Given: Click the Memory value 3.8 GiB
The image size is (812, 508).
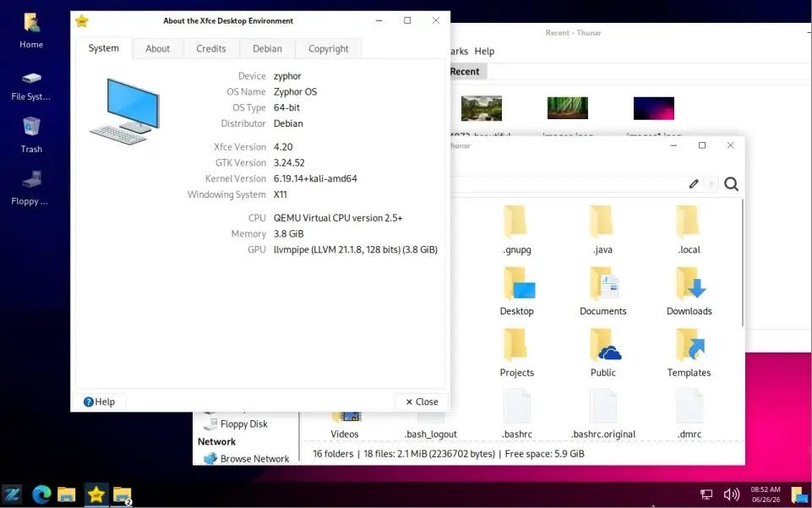Looking at the screenshot, I should click(288, 234).
